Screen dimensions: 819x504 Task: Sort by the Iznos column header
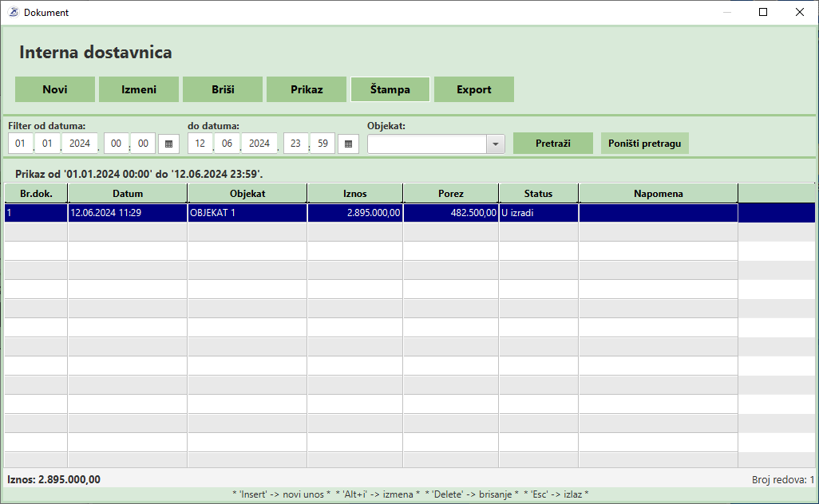(x=355, y=194)
